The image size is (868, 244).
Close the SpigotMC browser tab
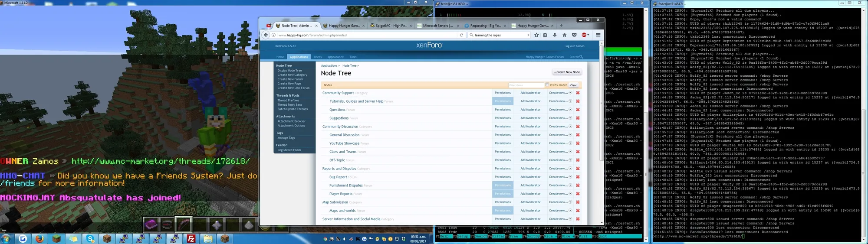coord(411,26)
